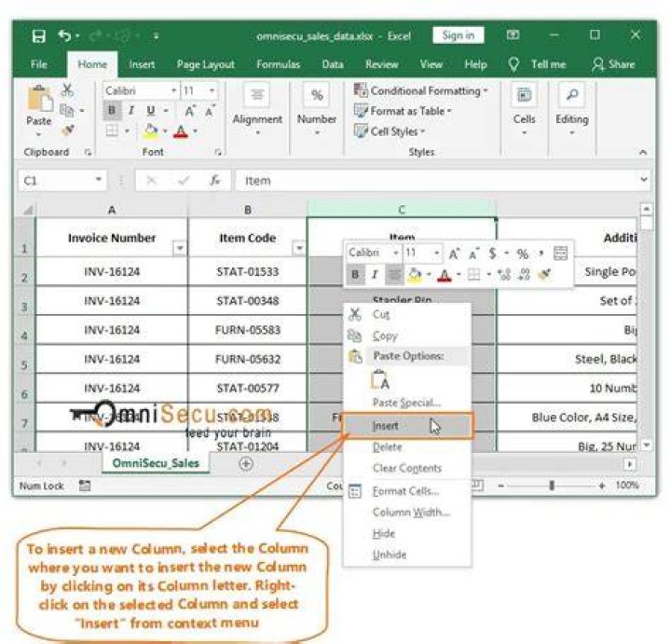Viewport: 671px width, 644px height.
Task: Click the Paste clipboard icon in ribbon
Action: [39, 98]
